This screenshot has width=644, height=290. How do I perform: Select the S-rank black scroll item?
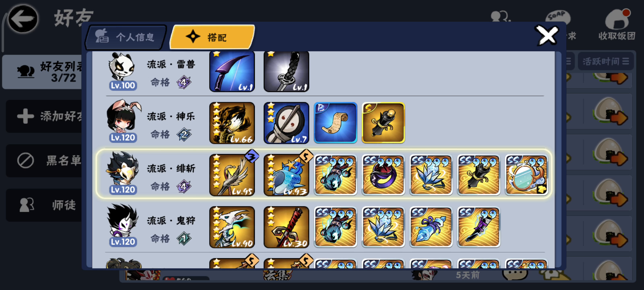pos(383,123)
